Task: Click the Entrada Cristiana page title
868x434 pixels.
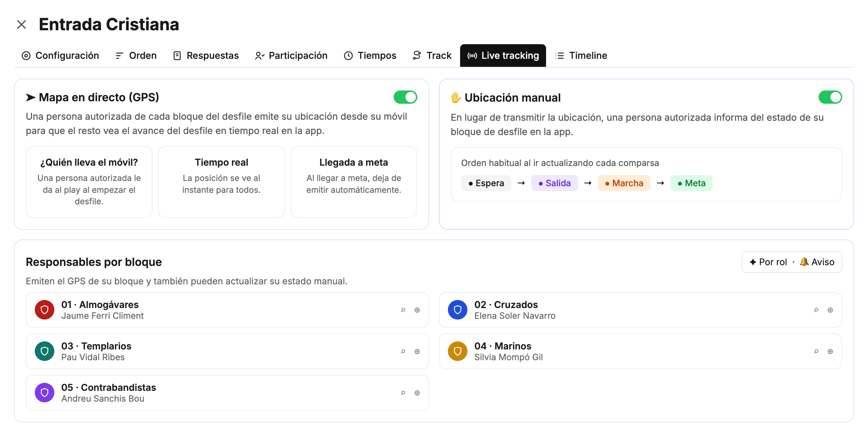Action: pyautogui.click(x=109, y=25)
